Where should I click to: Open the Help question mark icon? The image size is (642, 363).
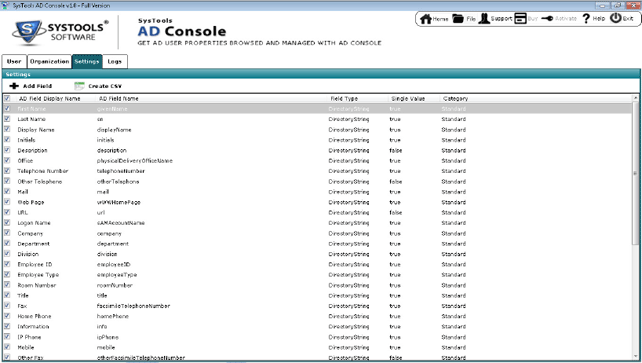[x=586, y=18]
